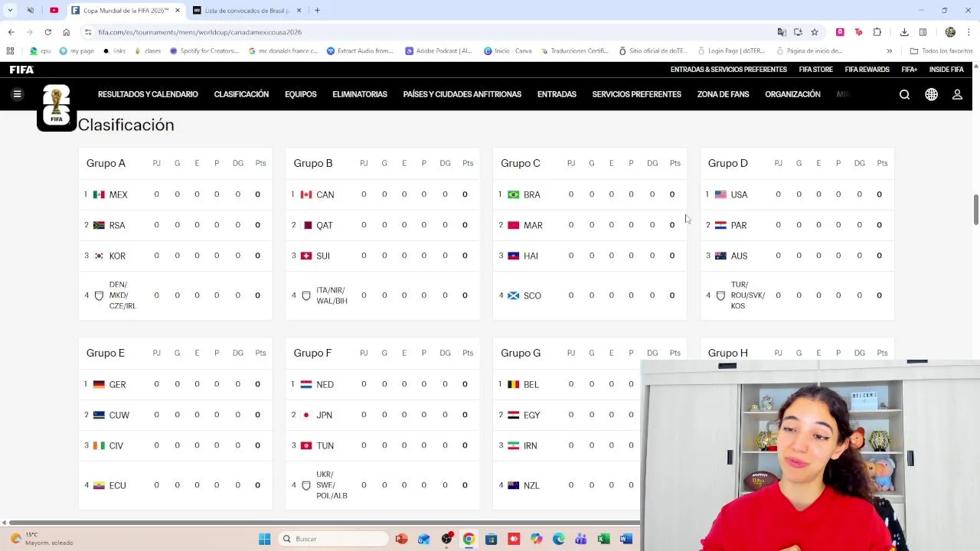Open Microsoft Store from the taskbar
980x551 pixels.
[x=491, y=539]
